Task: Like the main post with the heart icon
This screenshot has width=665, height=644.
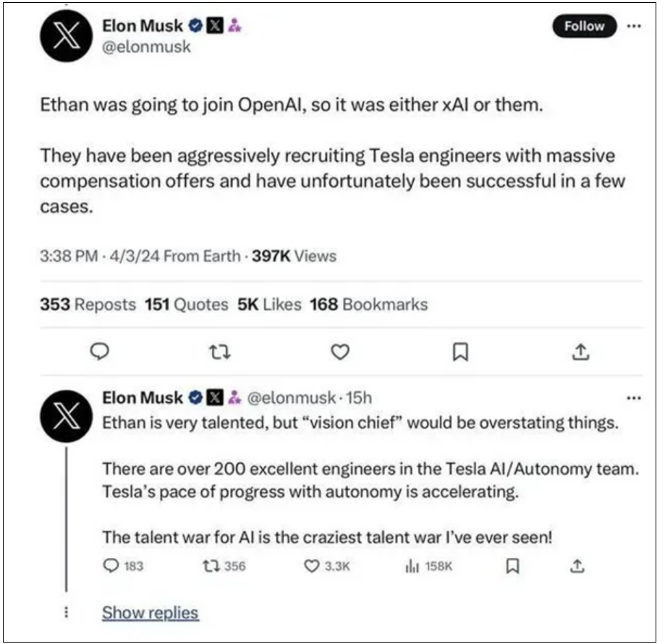Action: [340, 352]
